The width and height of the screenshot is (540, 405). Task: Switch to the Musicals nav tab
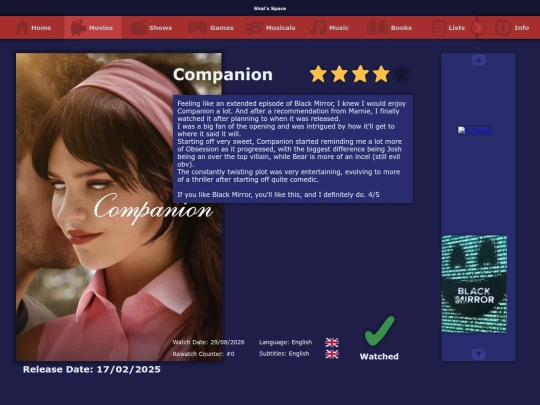coord(270,28)
